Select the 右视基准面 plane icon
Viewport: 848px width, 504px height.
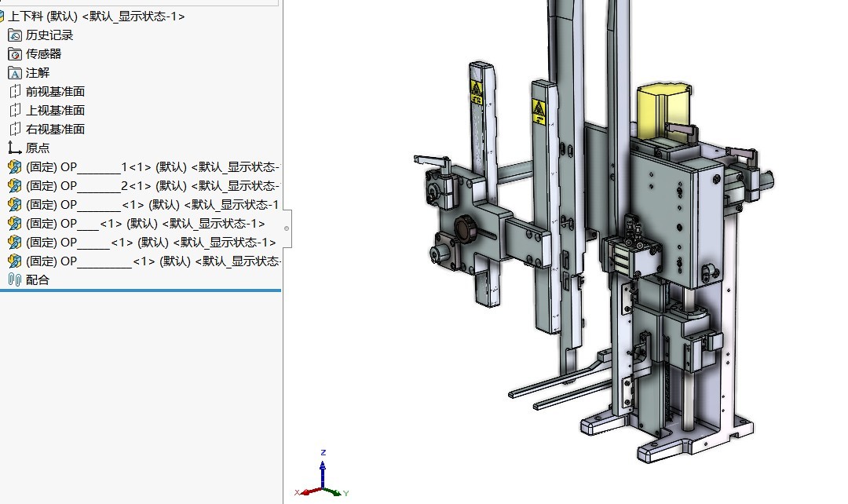[x=15, y=129]
